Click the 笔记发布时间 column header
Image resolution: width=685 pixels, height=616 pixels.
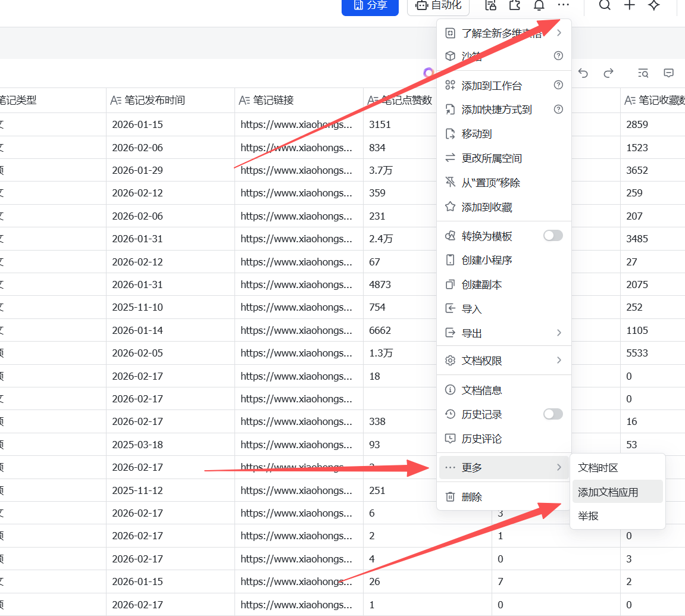(170, 101)
